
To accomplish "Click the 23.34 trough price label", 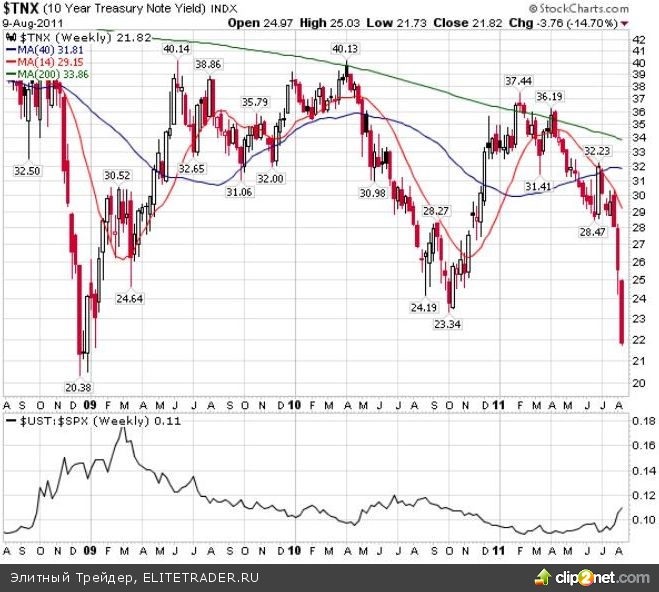I will coord(448,324).
